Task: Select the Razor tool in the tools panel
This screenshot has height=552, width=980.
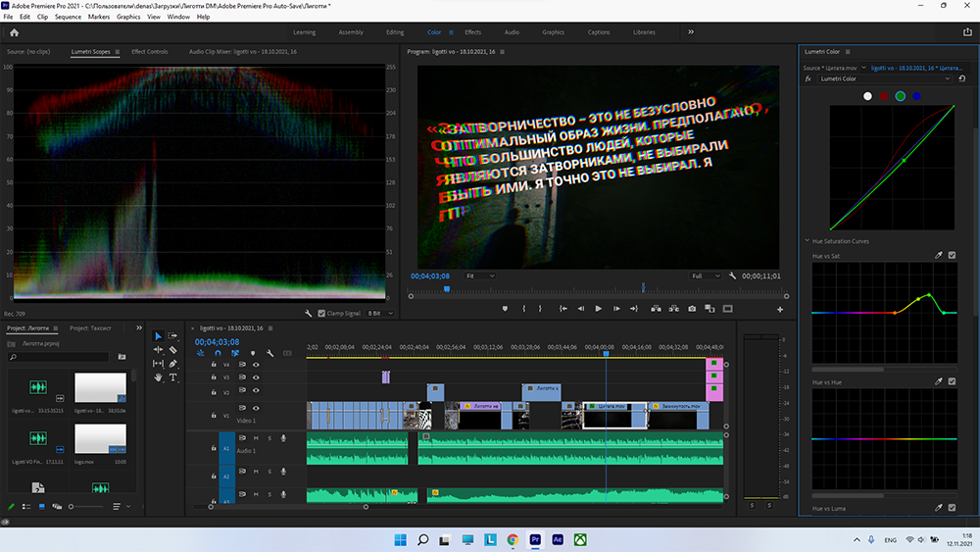Action: (x=173, y=349)
